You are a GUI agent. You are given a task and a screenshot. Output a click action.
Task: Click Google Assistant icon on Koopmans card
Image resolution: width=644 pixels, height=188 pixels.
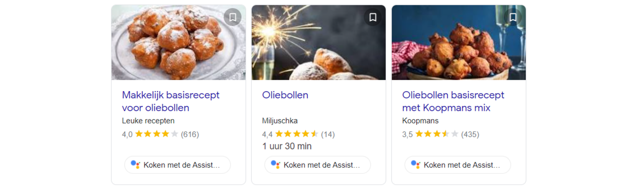416,165
